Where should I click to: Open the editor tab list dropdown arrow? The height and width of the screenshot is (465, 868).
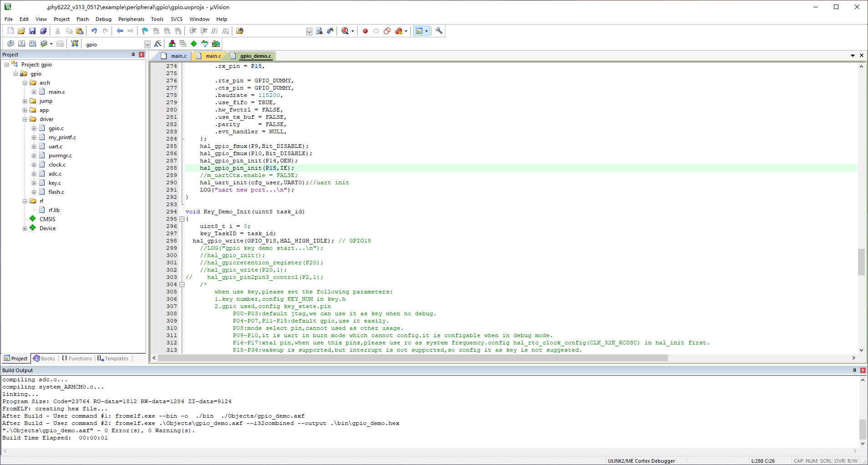click(853, 56)
